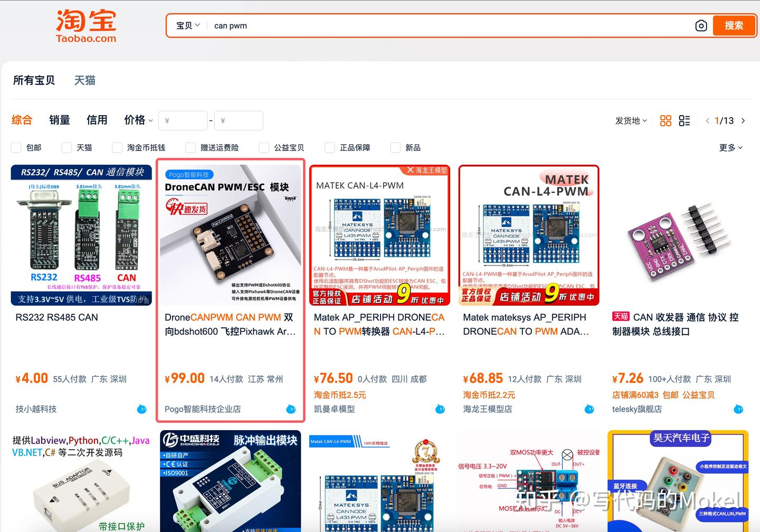
Task: Open Wangwang chat for Pogo智能科技企业店
Action: point(291,408)
